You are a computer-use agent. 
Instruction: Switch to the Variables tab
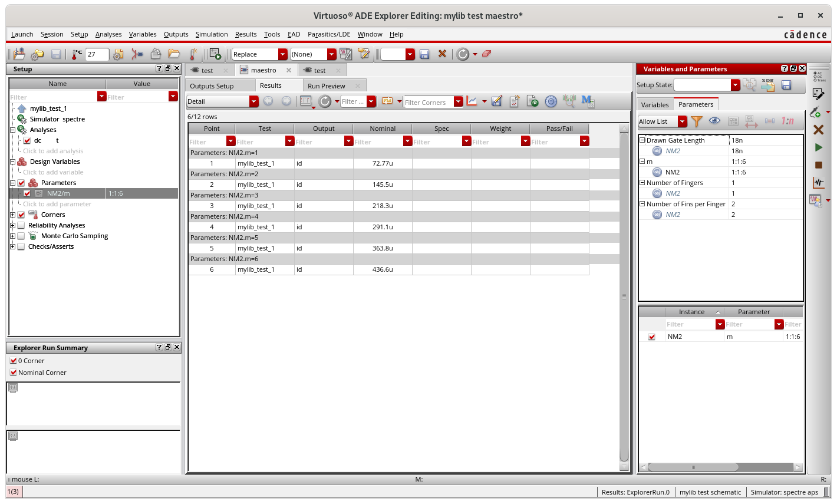click(x=655, y=105)
